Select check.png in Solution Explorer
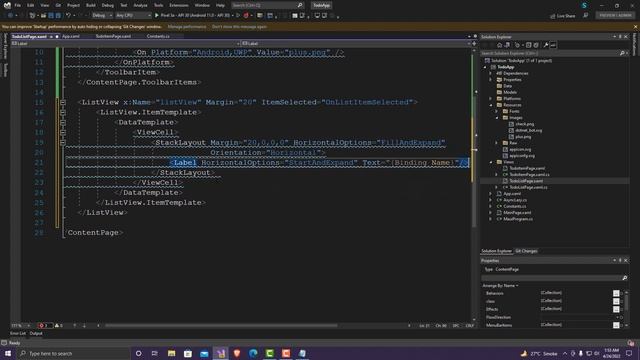This screenshot has height=360, width=640. 524,124
